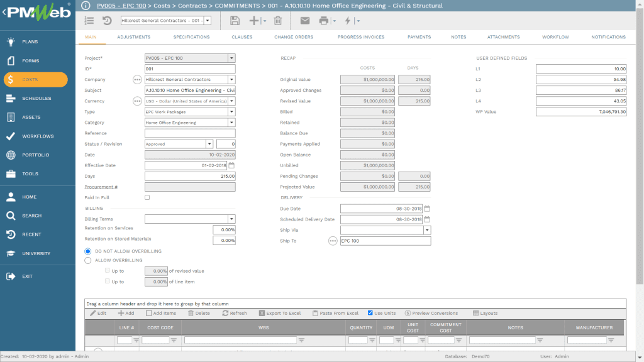644x362 pixels.
Task: Open Currency ellipsis lookup button
Action: point(137,101)
